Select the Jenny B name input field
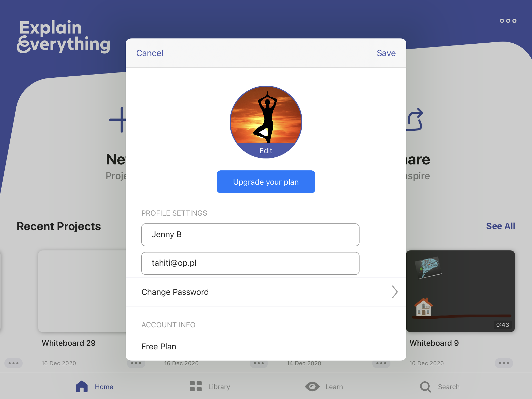The image size is (532, 399). pos(250,235)
